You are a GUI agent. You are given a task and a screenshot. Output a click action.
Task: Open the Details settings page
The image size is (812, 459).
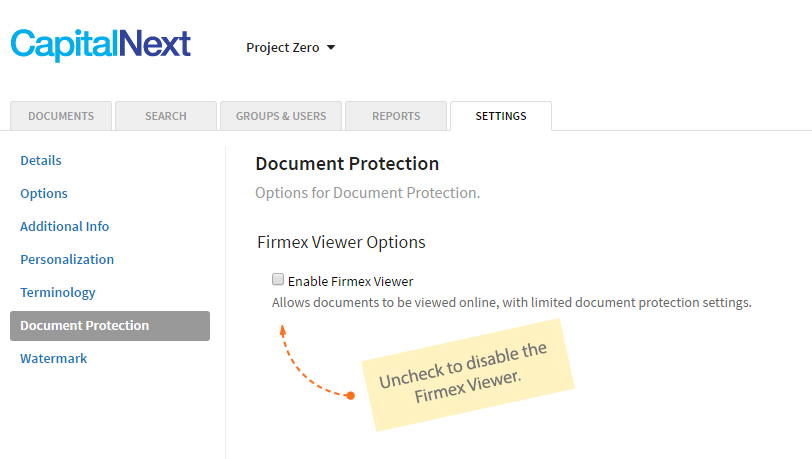coord(41,161)
